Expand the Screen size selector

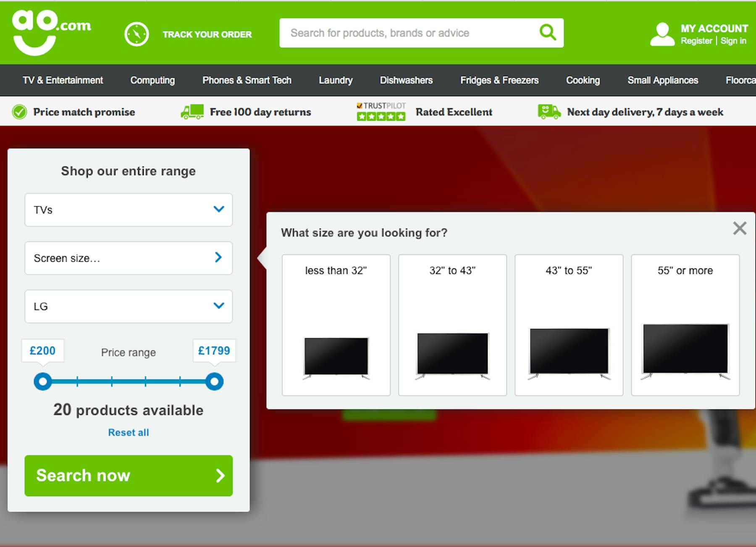pyautogui.click(x=129, y=258)
